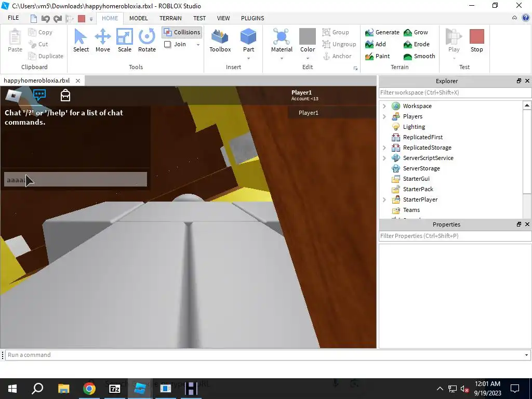Select Lighting in the Explorer
This screenshot has width=532, height=399.
[x=414, y=127]
